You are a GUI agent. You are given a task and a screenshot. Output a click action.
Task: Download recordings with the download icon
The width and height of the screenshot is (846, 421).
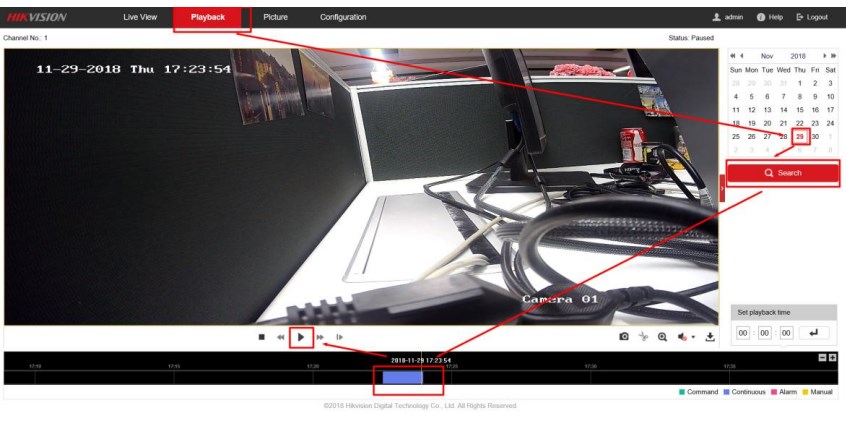pos(710,338)
